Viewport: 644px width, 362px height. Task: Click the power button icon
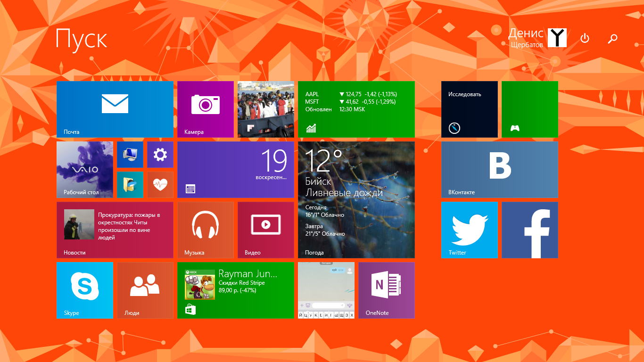tap(585, 38)
